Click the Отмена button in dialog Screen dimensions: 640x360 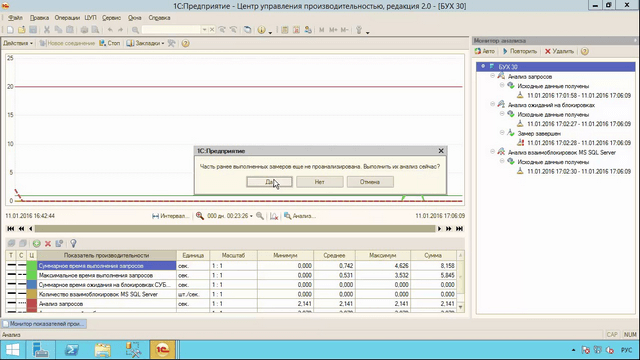click(370, 182)
